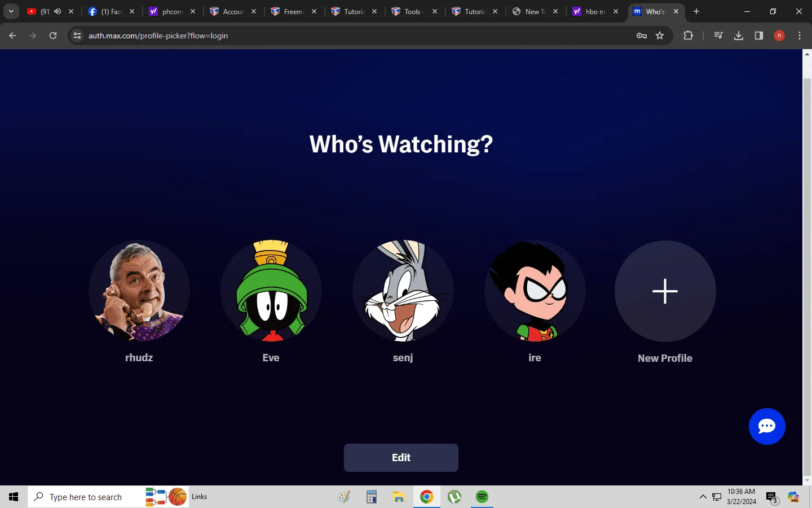The height and width of the screenshot is (508, 812).
Task: Click the rhudz profile name
Action: pos(139,358)
